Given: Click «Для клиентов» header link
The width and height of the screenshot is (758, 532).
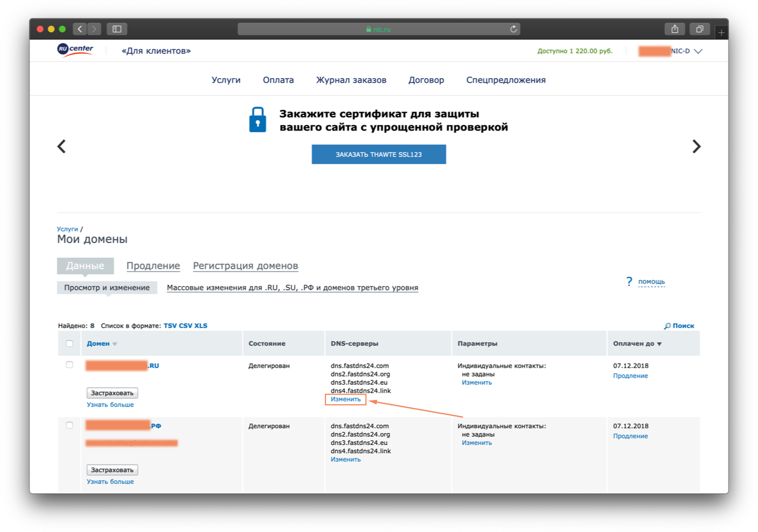Looking at the screenshot, I should 156,51.
